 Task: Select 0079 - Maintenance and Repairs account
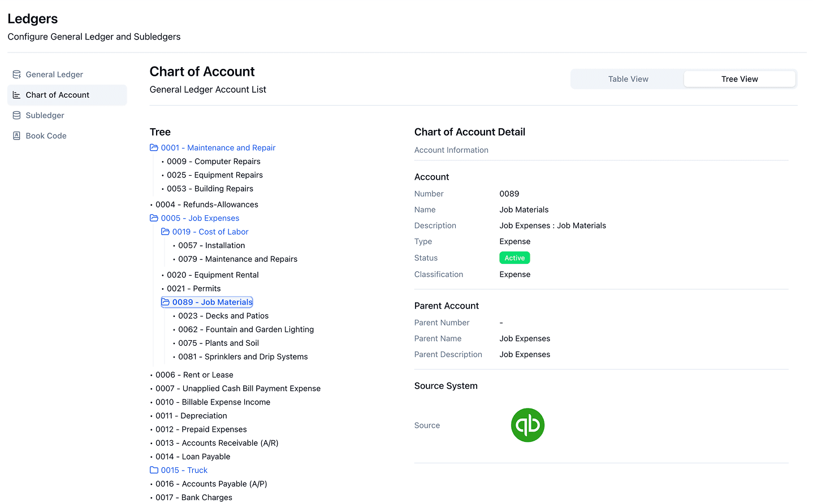(237, 259)
